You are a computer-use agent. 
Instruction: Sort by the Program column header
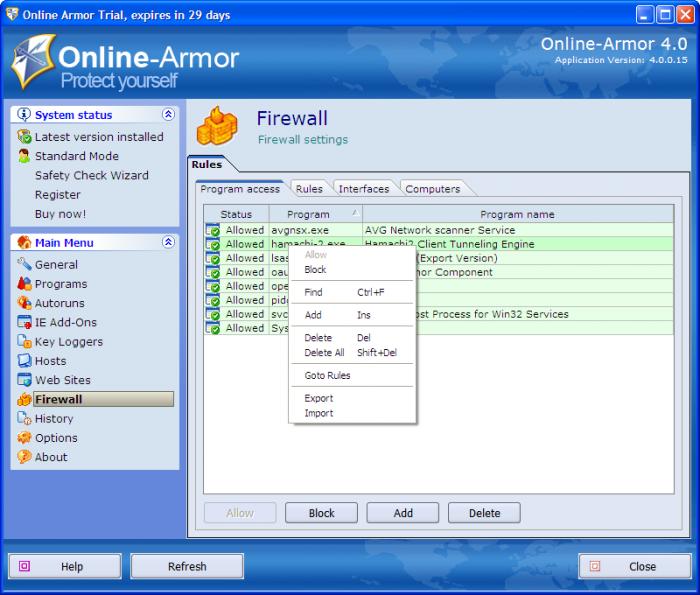tap(316, 214)
